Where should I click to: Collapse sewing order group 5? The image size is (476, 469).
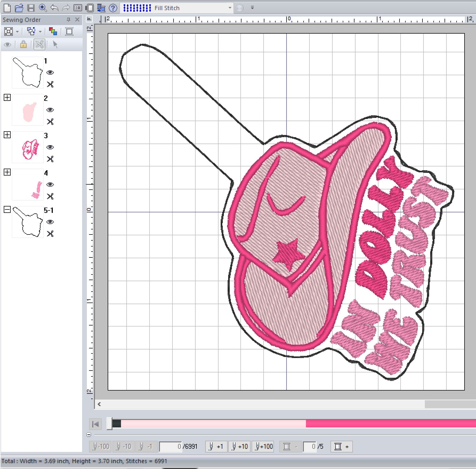click(x=7, y=209)
